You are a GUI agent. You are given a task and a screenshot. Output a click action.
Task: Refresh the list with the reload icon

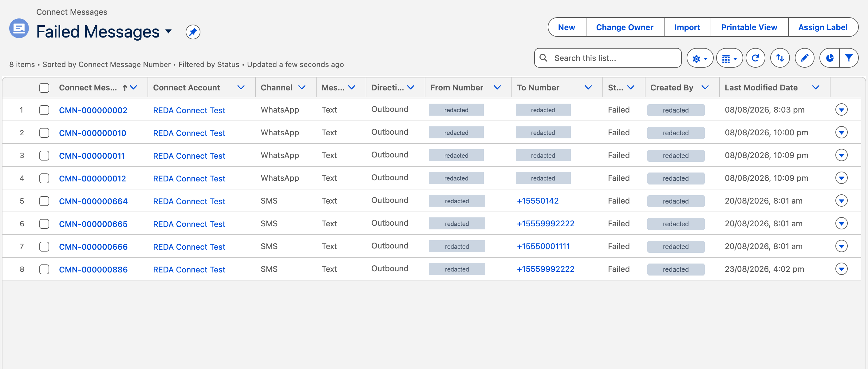pos(756,58)
